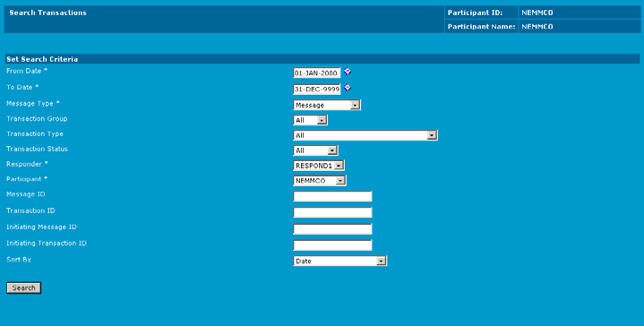Screen dimensions: 644x326
Task: Focus the Message ID input field
Action: point(332,196)
